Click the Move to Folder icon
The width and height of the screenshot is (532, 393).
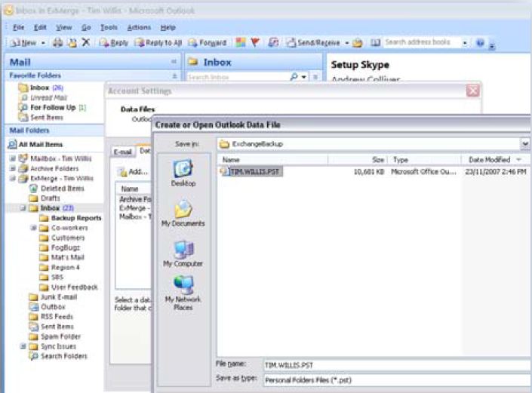click(72, 43)
